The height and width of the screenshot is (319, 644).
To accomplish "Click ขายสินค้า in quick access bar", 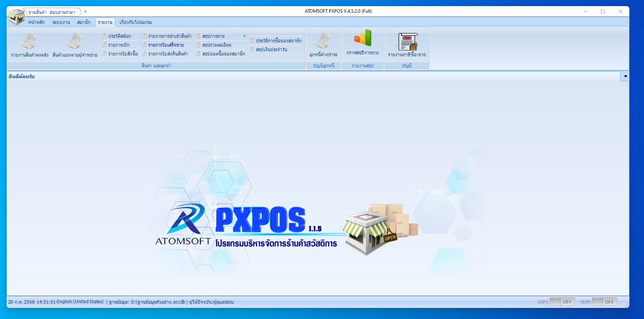I will click(x=37, y=12).
